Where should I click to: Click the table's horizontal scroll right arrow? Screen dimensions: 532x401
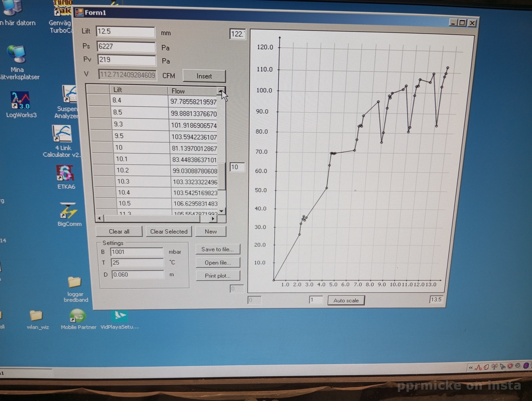(213, 219)
